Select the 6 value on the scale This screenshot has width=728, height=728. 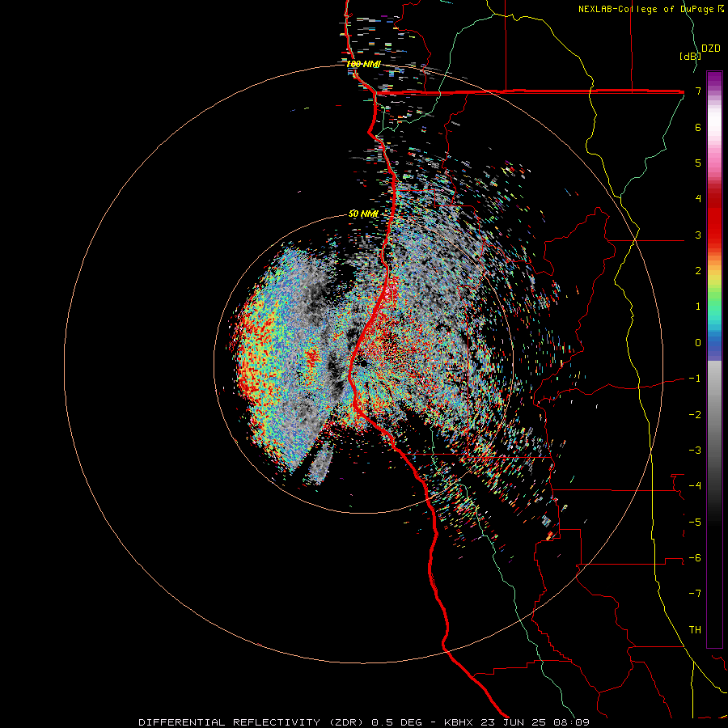click(698, 127)
